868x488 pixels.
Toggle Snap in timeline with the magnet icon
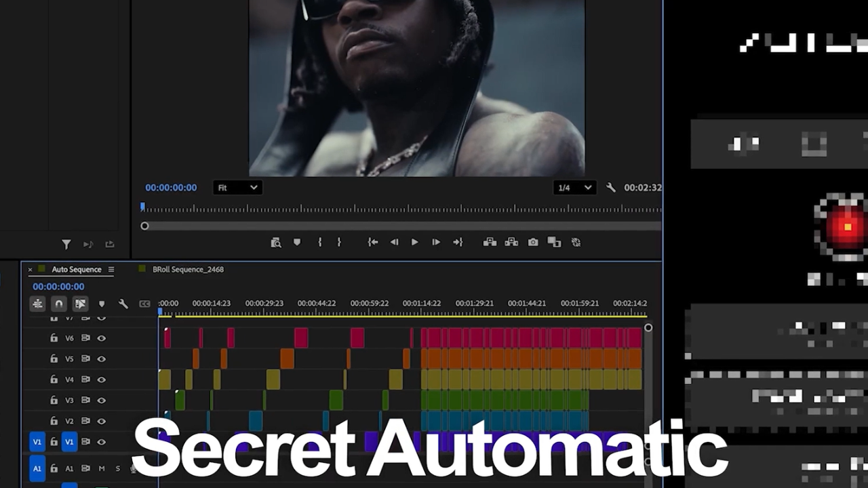pyautogui.click(x=59, y=304)
